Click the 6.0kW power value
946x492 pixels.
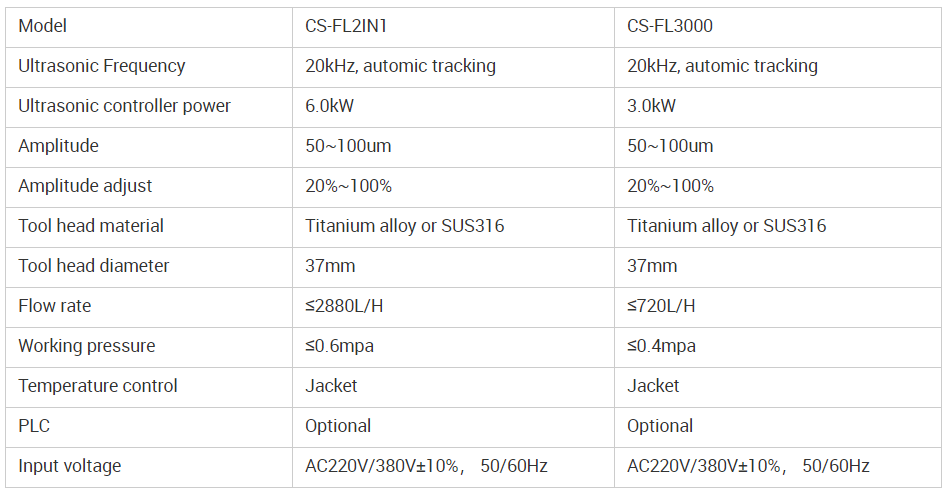pos(329,106)
